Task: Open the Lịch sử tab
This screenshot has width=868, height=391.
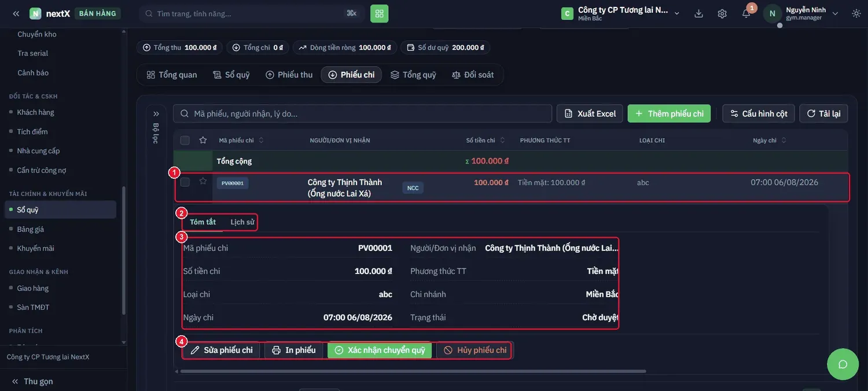Action: [x=242, y=222]
